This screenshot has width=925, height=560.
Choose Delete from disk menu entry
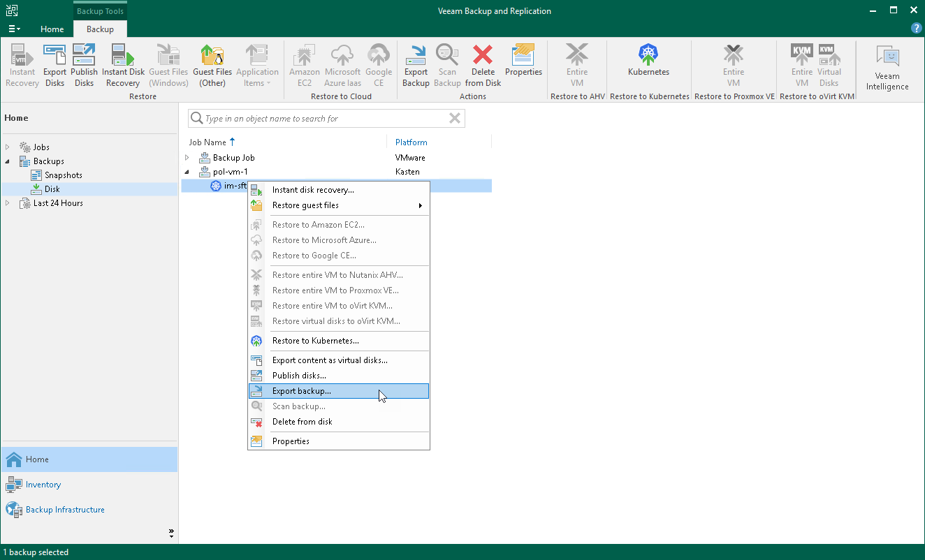click(339, 422)
